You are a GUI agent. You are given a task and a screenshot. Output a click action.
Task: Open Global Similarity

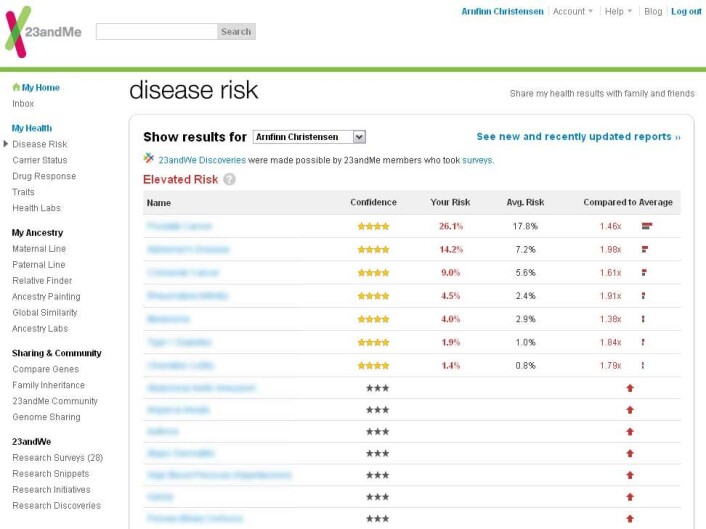[45, 312]
